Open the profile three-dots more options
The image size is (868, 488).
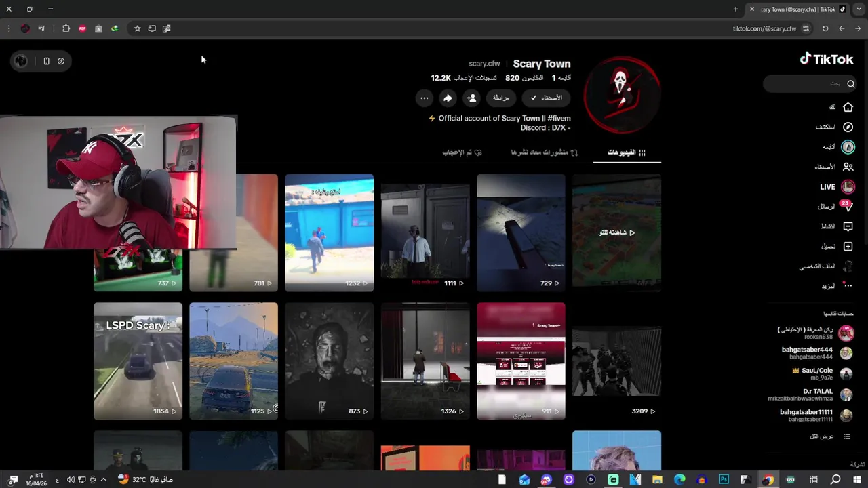click(x=424, y=98)
